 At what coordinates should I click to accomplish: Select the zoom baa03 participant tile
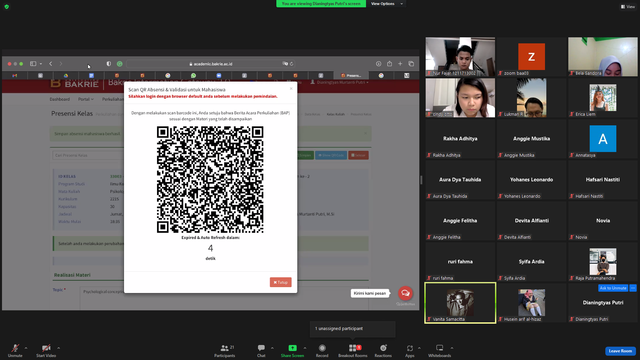coord(531,57)
